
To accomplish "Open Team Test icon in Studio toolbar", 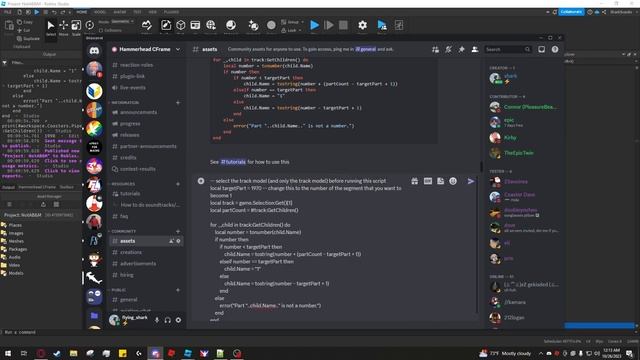I will click(382, 25).
